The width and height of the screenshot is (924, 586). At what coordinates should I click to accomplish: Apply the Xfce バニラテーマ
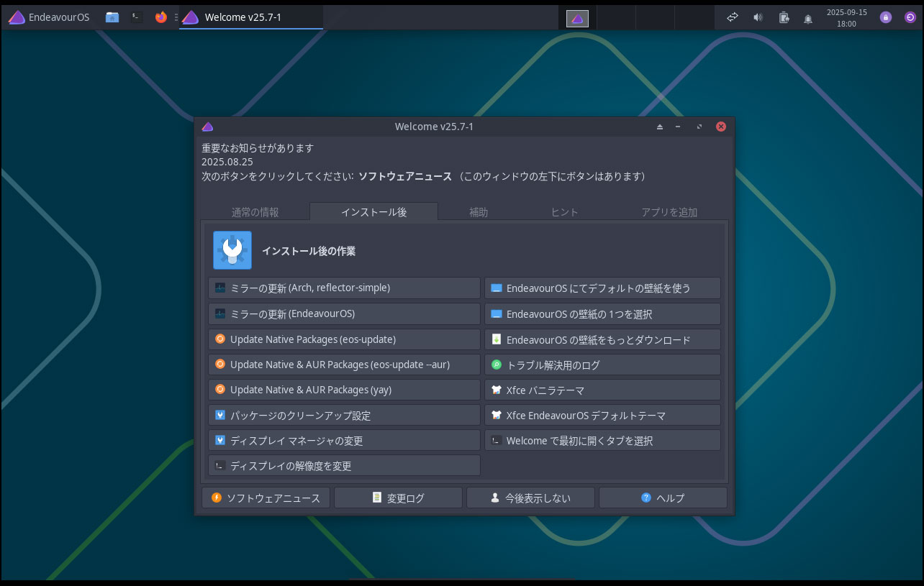pyautogui.click(x=603, y=390)
